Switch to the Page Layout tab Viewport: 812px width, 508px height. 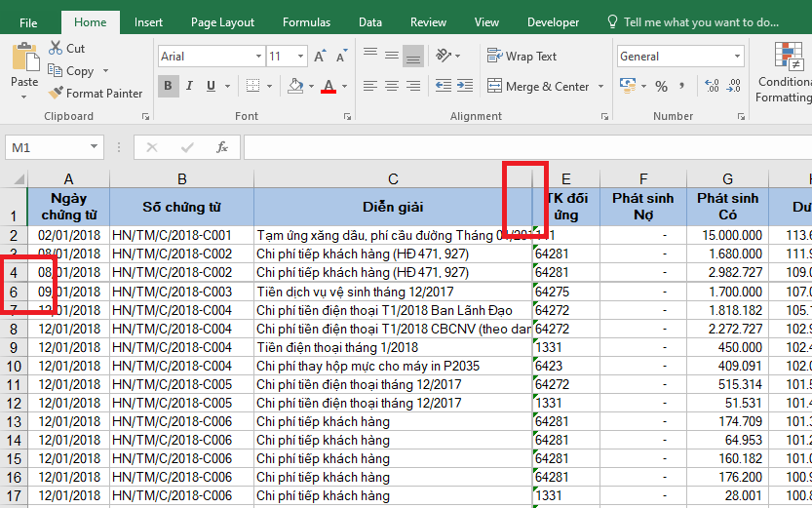point(222,22)
